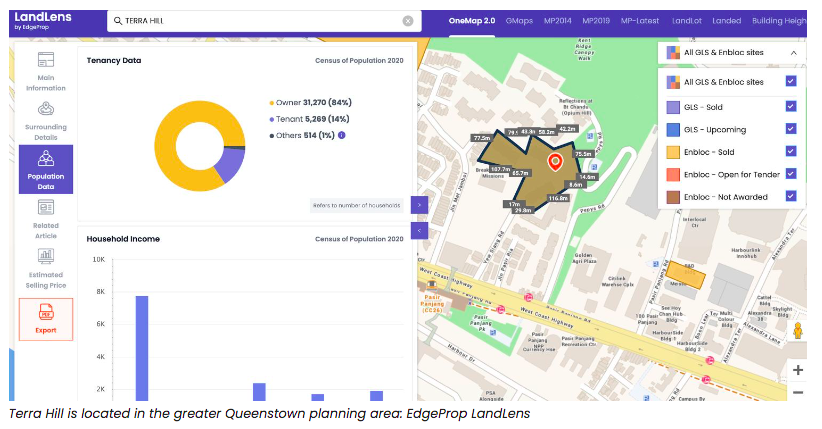Open Surrounding Details section
The image size is (822, 429).
[x=46, y=121]
